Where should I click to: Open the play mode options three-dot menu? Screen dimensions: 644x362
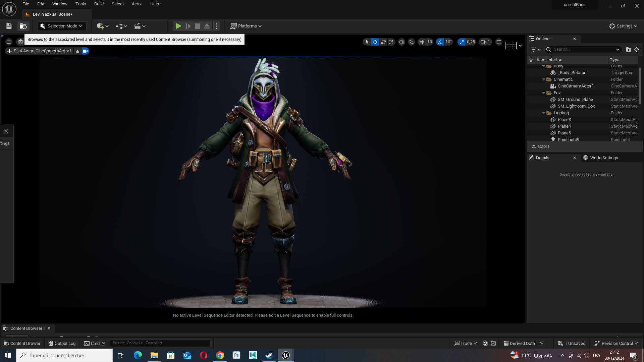[x=216, y=26]
